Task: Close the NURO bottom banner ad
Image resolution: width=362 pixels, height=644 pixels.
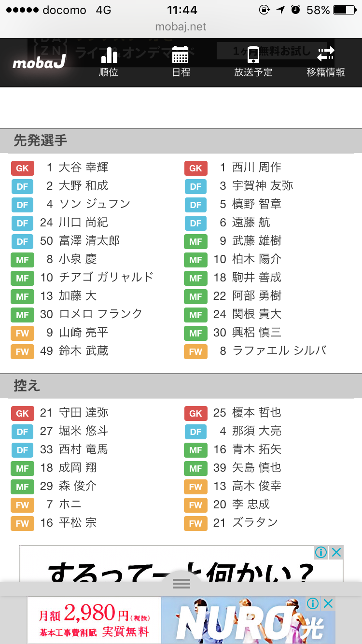Action: pyautogui.click(x=328, y=603)
